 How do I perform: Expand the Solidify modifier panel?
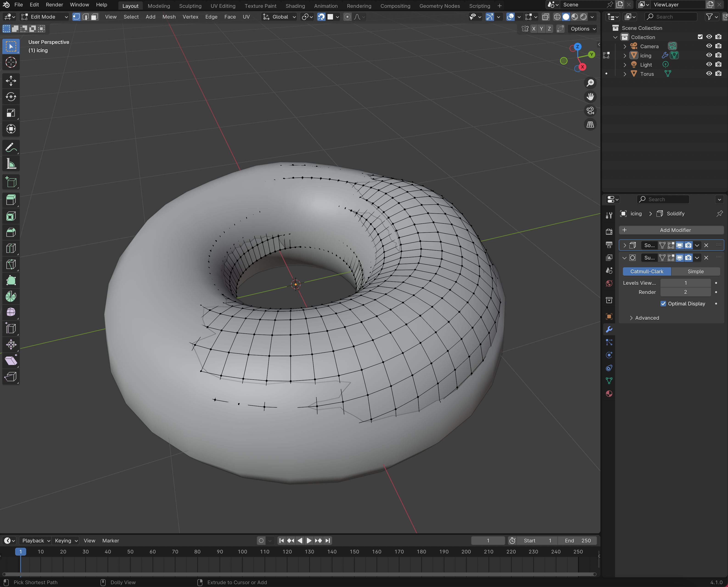coord(624,246)
